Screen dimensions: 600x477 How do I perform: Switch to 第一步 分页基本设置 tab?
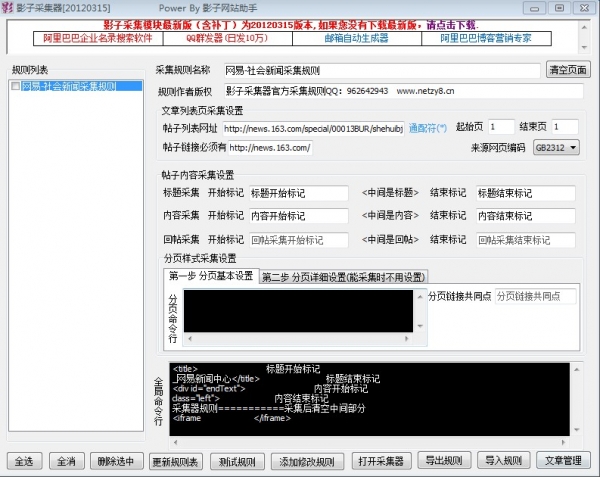[x=211, y=276]
